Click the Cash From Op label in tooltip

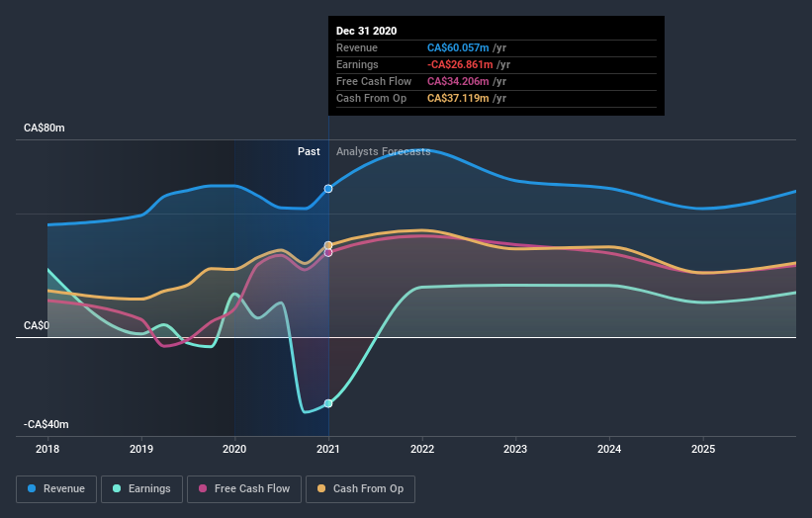click(x=371, y=98)
